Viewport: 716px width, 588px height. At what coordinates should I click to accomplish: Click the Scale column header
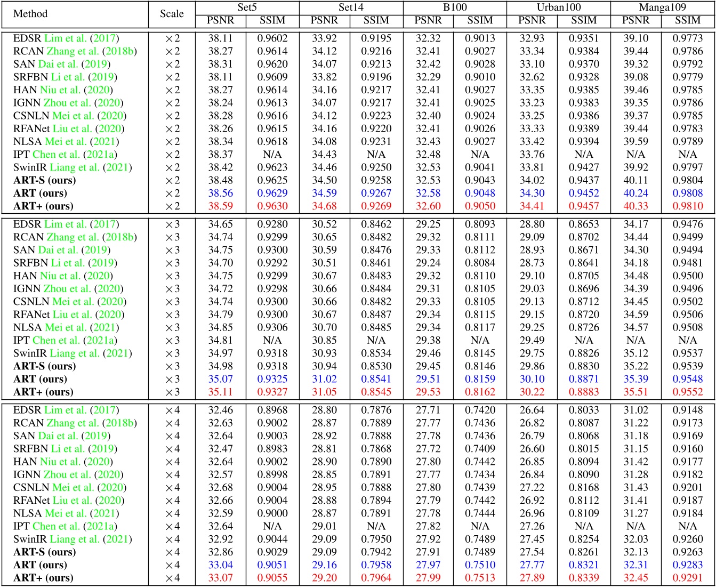(x=172, y=14)
